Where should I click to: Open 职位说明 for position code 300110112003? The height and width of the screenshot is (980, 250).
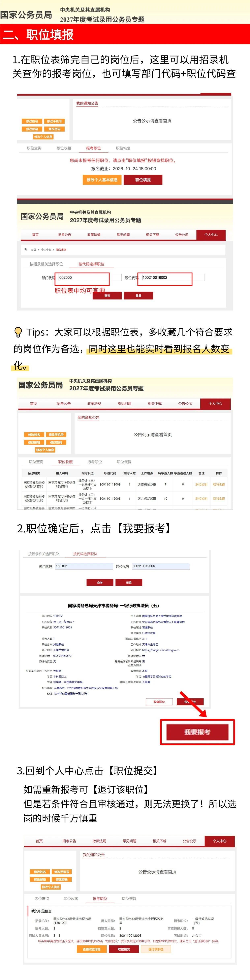point(201,498)
